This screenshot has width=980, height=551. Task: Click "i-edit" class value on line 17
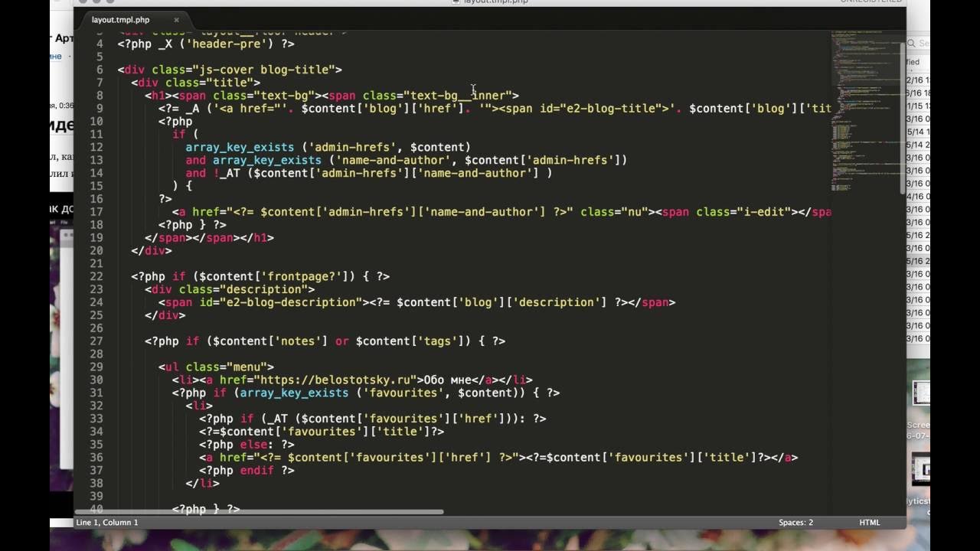pos(765,212)
